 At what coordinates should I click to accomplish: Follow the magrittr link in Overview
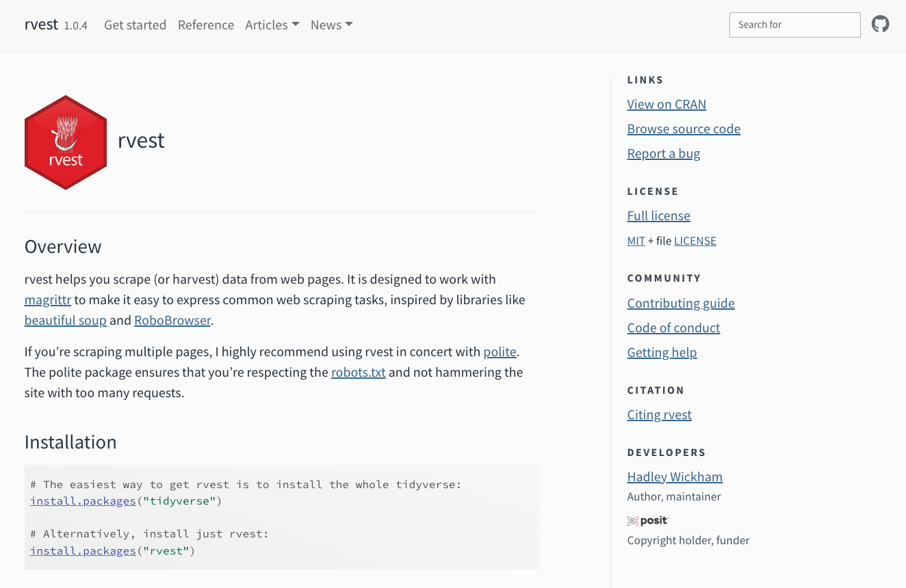[48, 300]
